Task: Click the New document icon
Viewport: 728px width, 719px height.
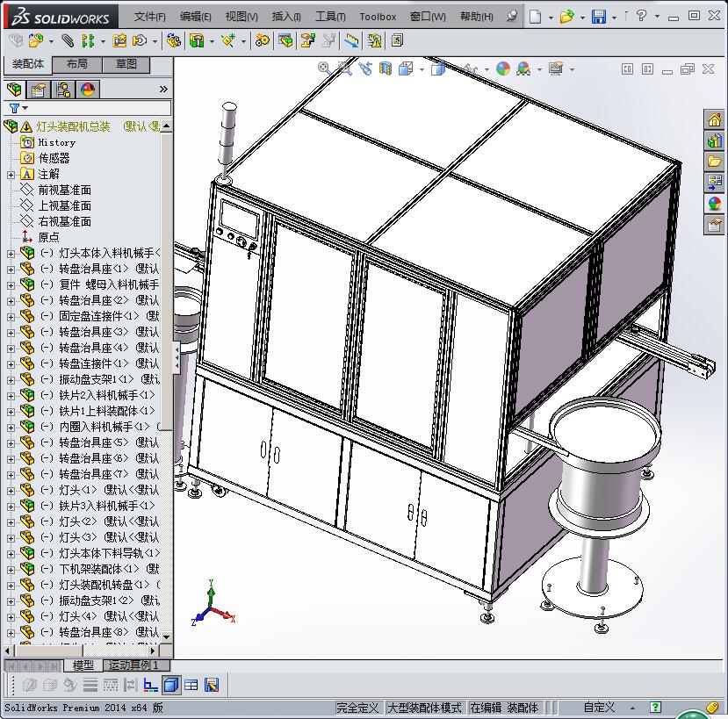Action: click(x=536, y=17)
